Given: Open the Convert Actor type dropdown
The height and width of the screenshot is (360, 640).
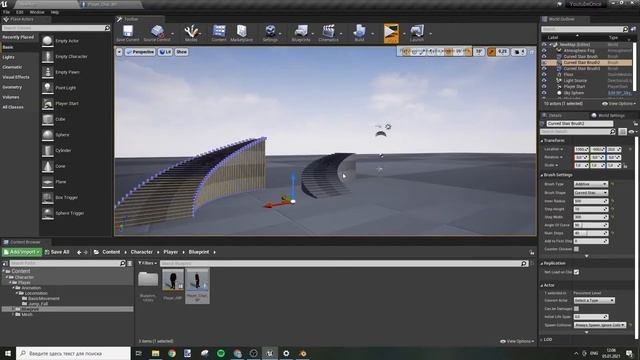Looking at the screenshot, I should click(x=594, y=300).
